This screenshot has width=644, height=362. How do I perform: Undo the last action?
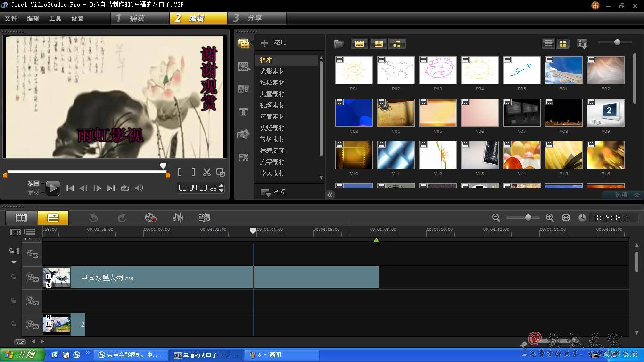tap(93, 218)
